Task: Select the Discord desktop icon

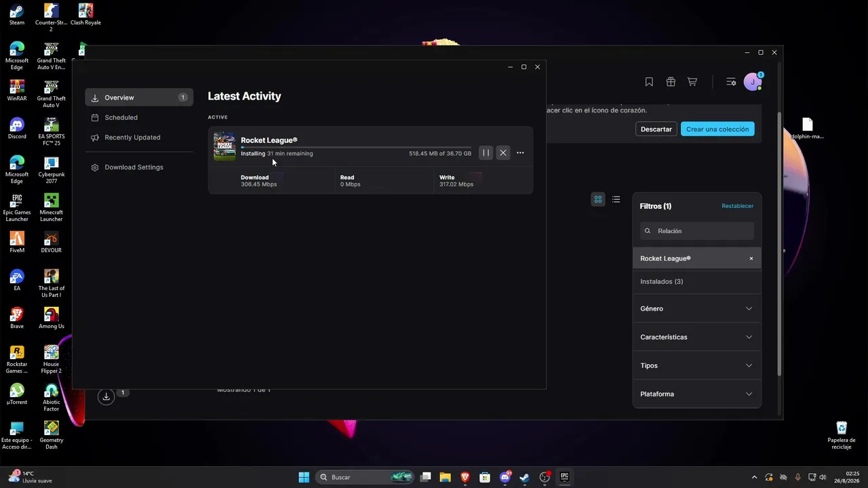Action: click(x=17, y=128)
